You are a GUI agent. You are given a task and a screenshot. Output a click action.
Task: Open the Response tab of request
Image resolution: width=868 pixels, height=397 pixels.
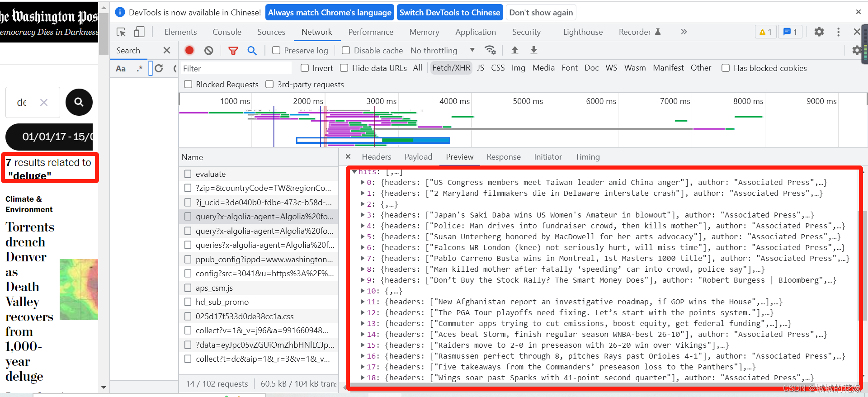coord(504,156)
